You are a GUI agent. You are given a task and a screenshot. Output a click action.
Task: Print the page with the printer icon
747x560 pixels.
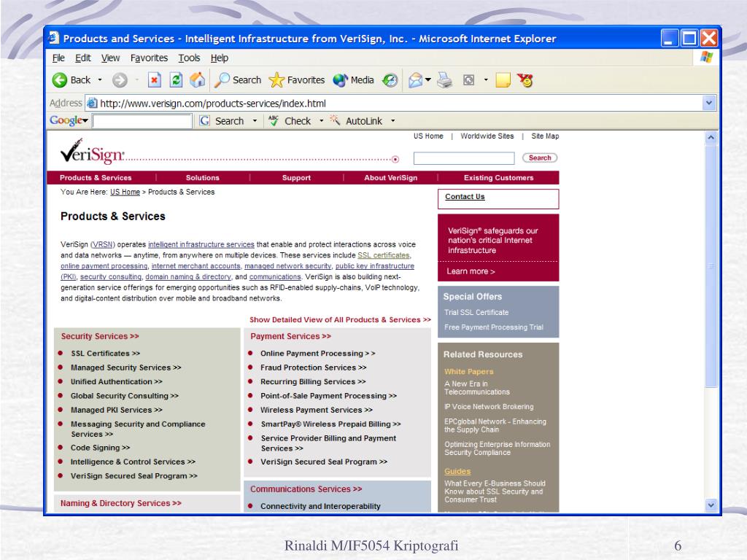(x=444, y=80)
